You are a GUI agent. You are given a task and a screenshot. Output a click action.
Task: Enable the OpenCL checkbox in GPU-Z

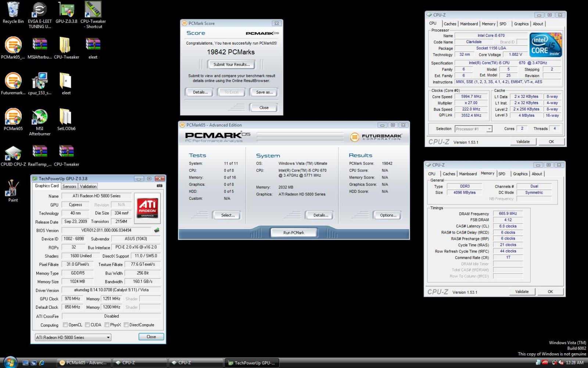pyautogui.click(x=65, y=325)
